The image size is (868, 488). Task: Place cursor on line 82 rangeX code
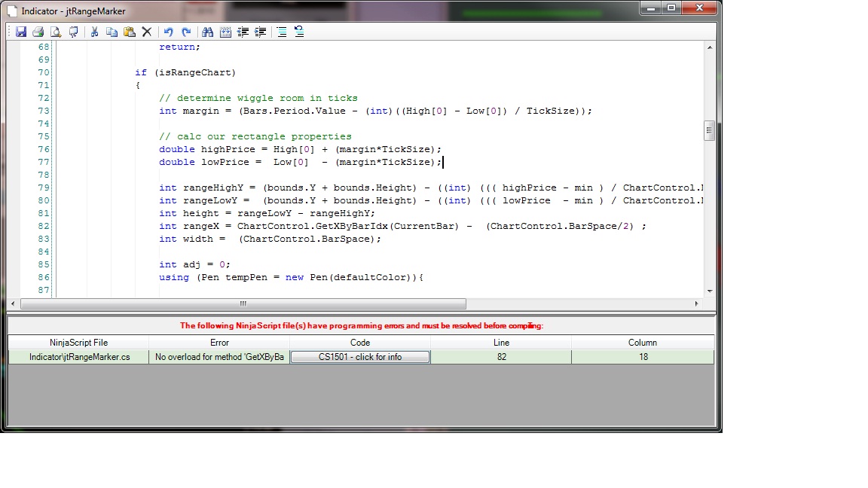coord(402,226)
